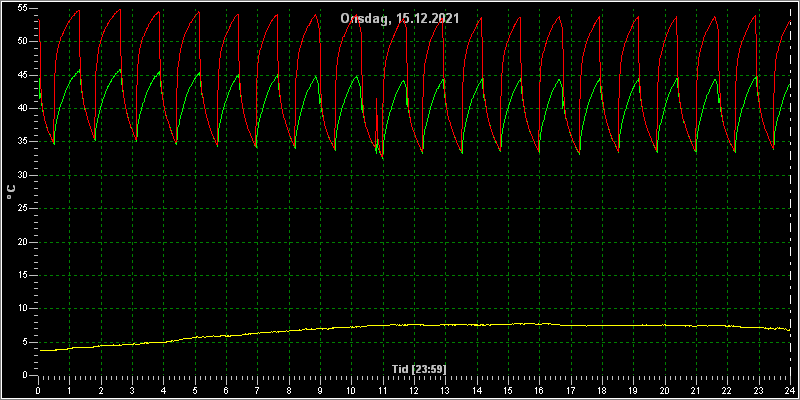Select hour 3 on the time axis
The width and height of the screenshot is (800, 400).
[132, 390]
